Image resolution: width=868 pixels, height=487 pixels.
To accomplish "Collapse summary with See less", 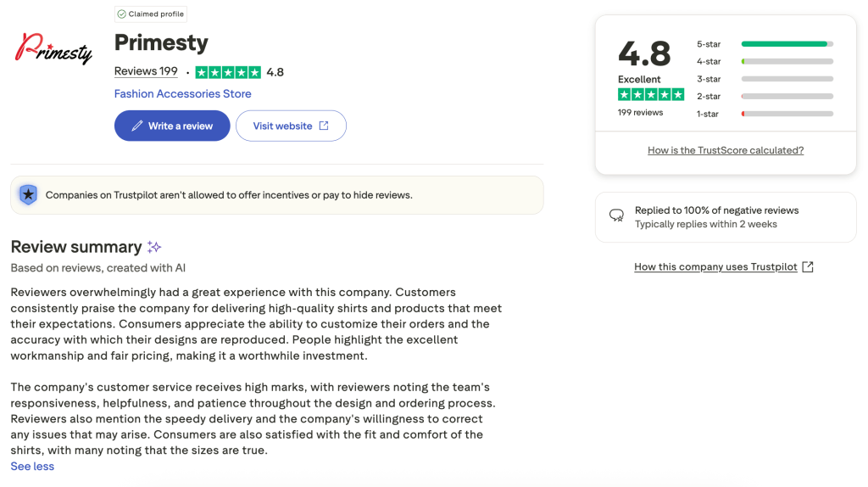I will pyautogui.click(x=32, y=466).
